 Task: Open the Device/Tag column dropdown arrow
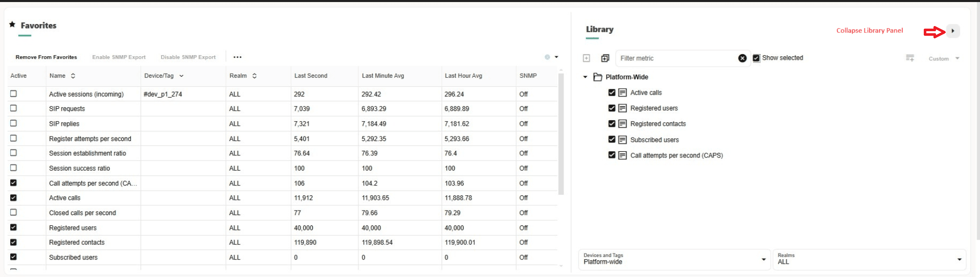181,76
